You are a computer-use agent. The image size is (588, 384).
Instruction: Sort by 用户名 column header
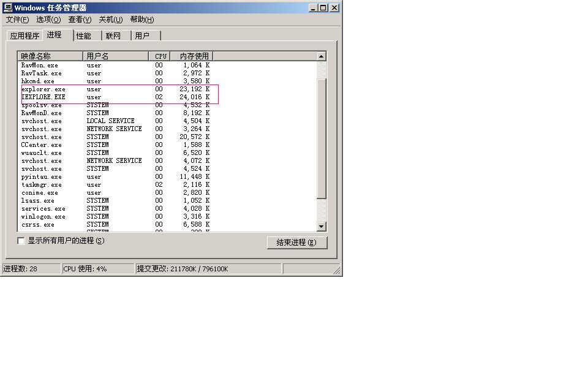point(116,56)
